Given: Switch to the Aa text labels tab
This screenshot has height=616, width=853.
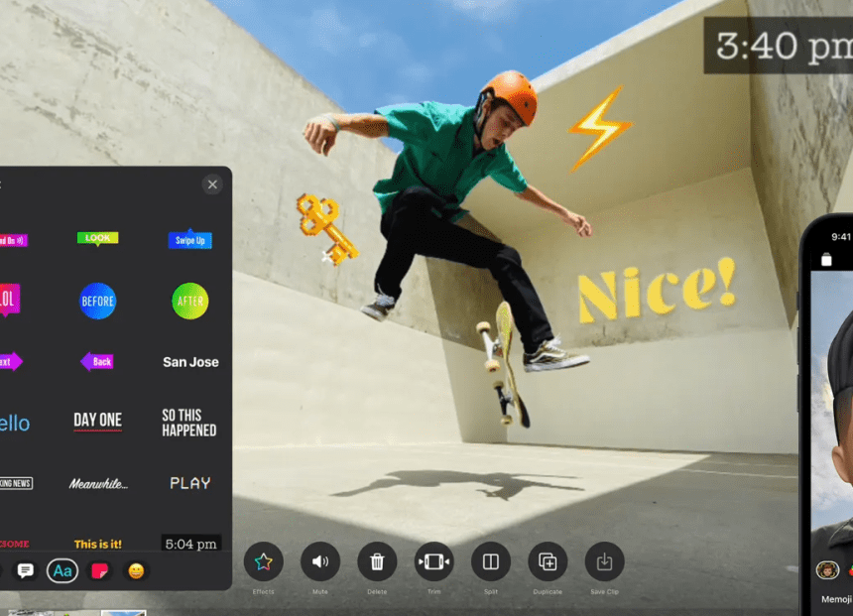Looking at the screenshot, I should (62, 570).
